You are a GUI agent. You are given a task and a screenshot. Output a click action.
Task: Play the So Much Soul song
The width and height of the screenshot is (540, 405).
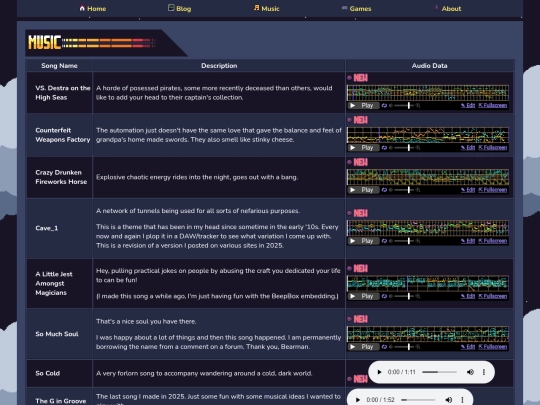point(363,347)
